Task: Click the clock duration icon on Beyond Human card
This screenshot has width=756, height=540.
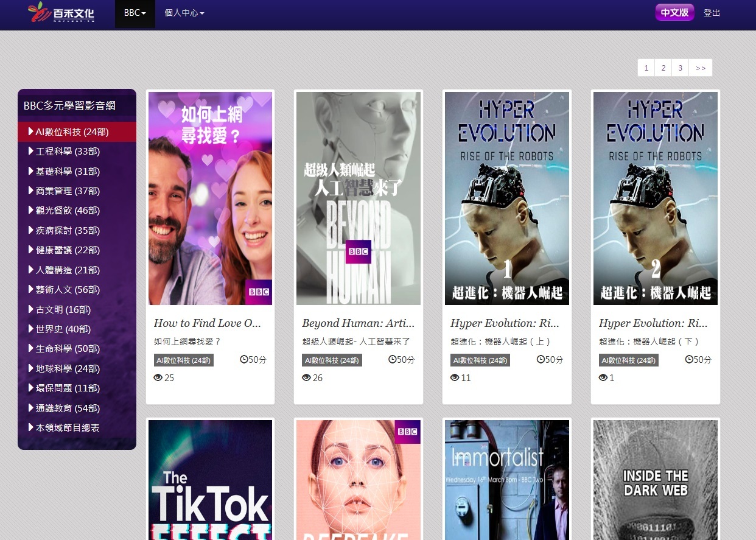Action: point(393,359)
